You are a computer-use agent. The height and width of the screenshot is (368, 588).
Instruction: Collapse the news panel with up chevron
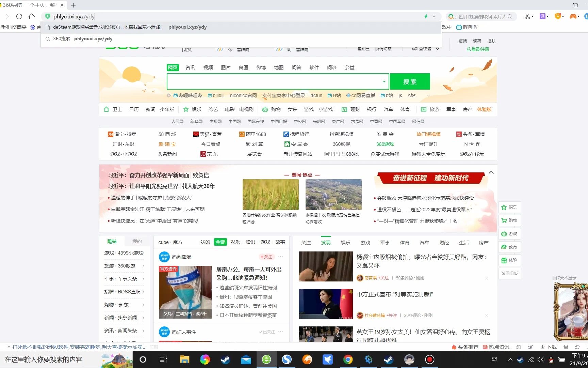pyautogui.click(x=491, y=172)
